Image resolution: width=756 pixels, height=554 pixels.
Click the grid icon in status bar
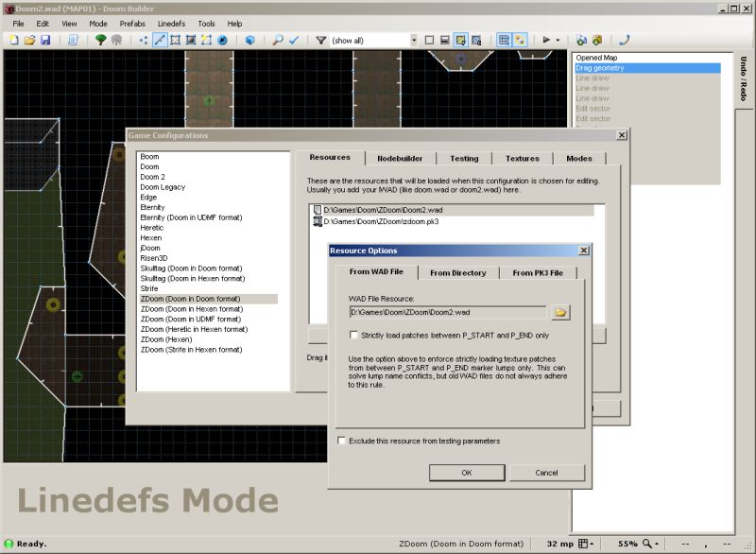pyautogui.click(x=583, y=544)
